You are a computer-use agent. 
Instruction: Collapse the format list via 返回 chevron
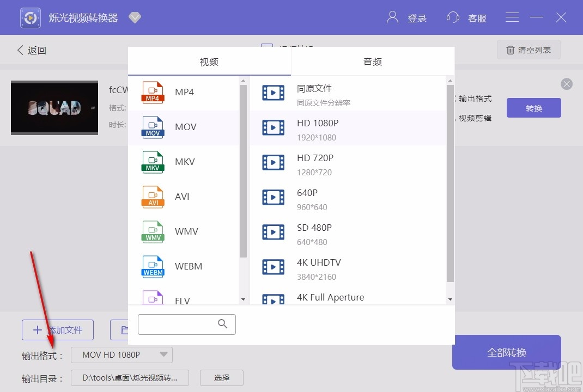pos(31,50)
